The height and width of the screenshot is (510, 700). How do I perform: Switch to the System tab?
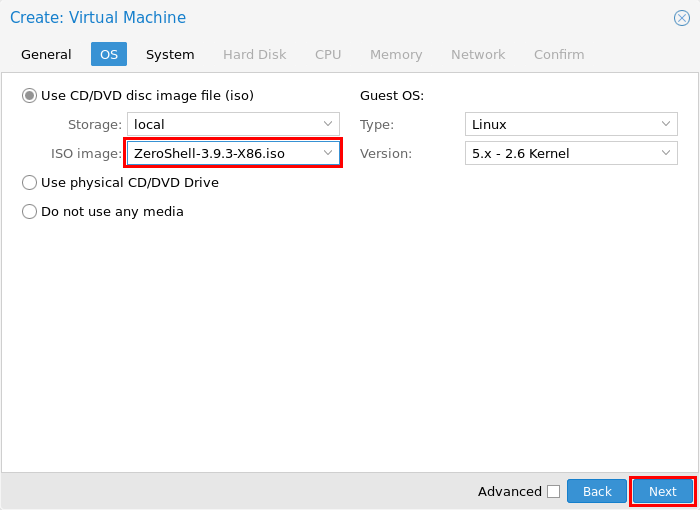[x=170, y=54]
